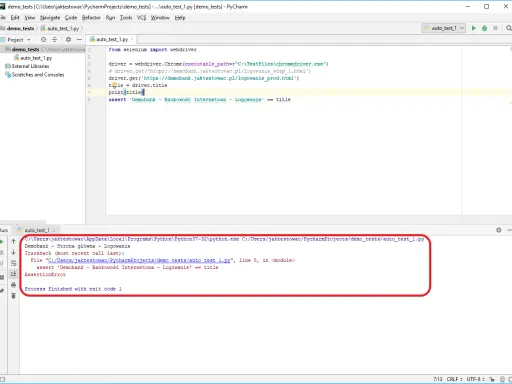Open Search Everywhere magnifier icon
This screenshot has height=384, width=512.
click(x=509, y=28)
